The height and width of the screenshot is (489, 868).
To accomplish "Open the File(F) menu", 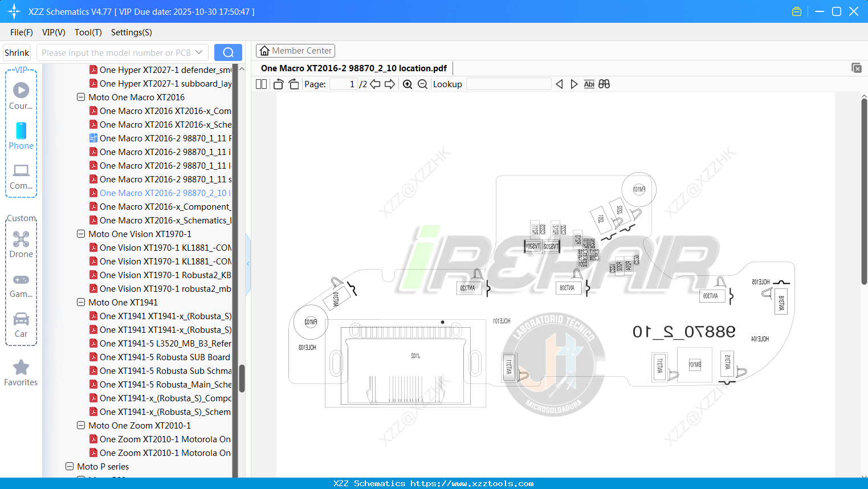I will tap(22, 32).
